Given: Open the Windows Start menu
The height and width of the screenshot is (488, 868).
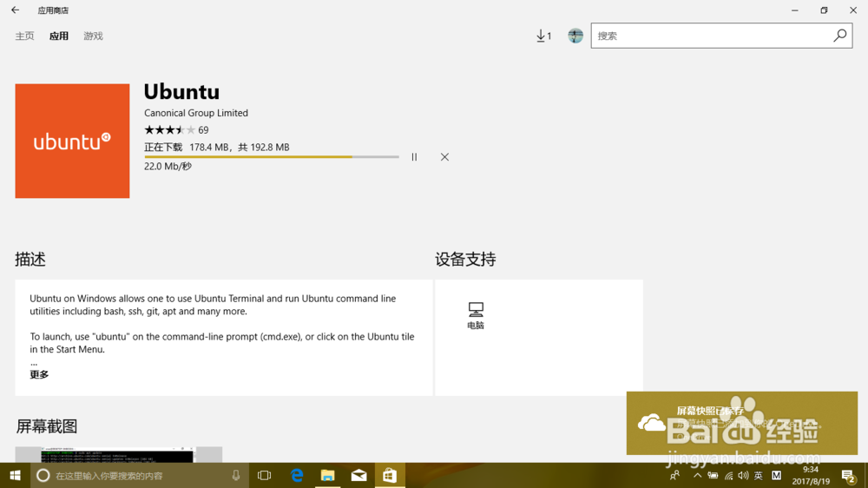Looking at the screenshot, I should coord(15,475).
